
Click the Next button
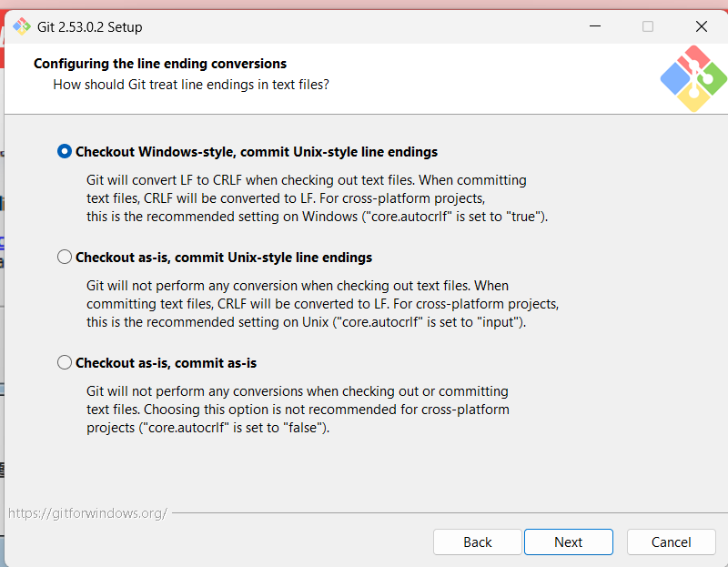coord(568,542)
